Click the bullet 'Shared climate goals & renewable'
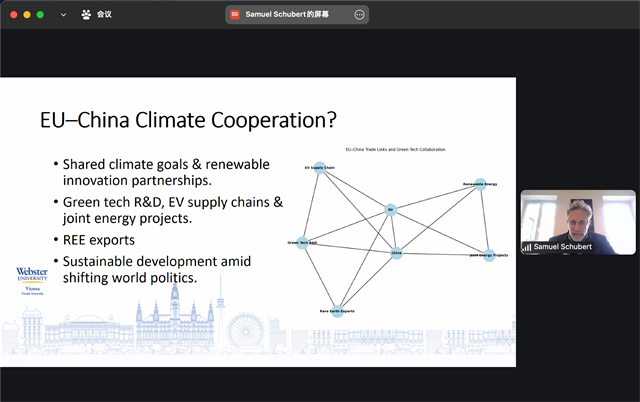640x402 pixels. coord(166,164)
